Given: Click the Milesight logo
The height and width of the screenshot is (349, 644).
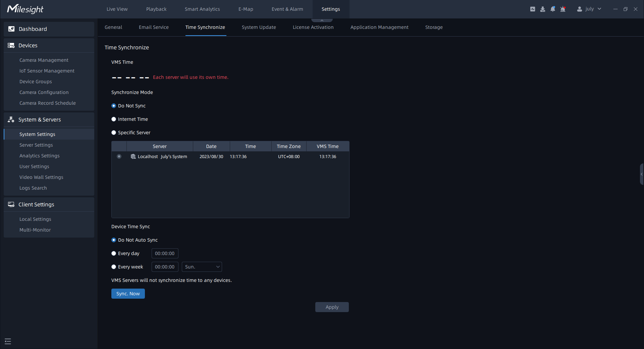Looking at the screenshot, I should point(25,9).
